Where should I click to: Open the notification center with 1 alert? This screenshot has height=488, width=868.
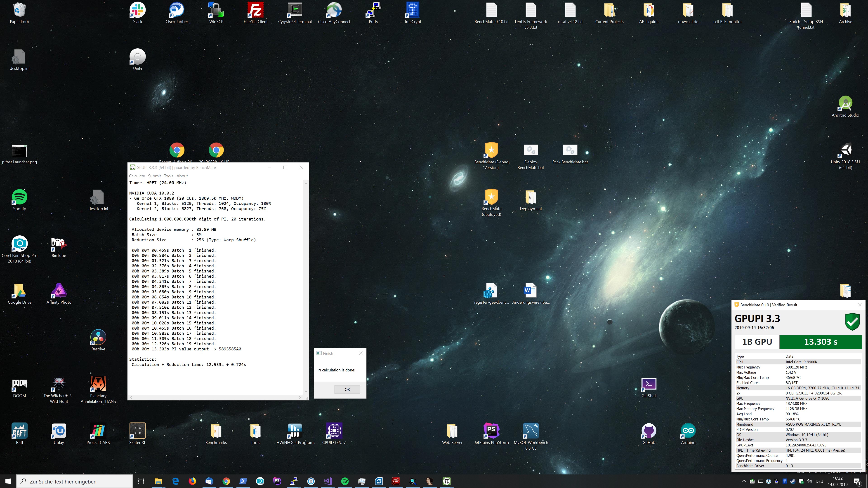(x=857, y=482)
